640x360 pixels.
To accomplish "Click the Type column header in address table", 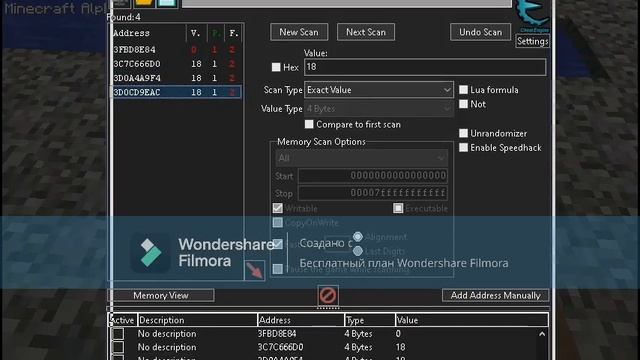I will point(369,320).
